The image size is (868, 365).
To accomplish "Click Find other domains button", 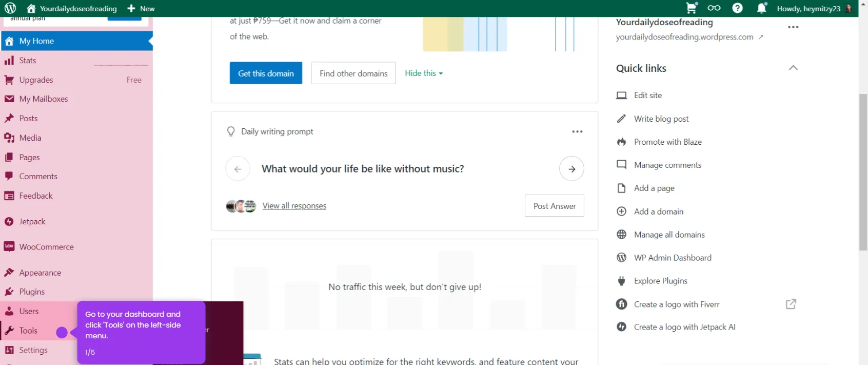I will tap(353, 73).
